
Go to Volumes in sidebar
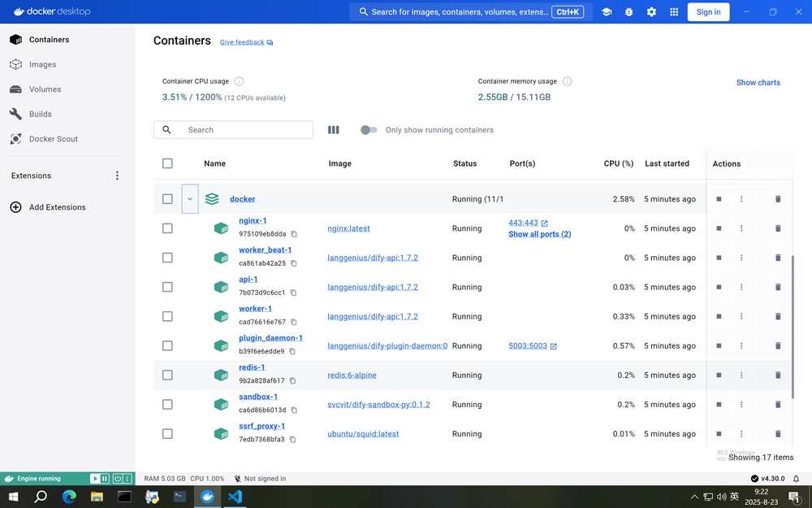(67, 89)
